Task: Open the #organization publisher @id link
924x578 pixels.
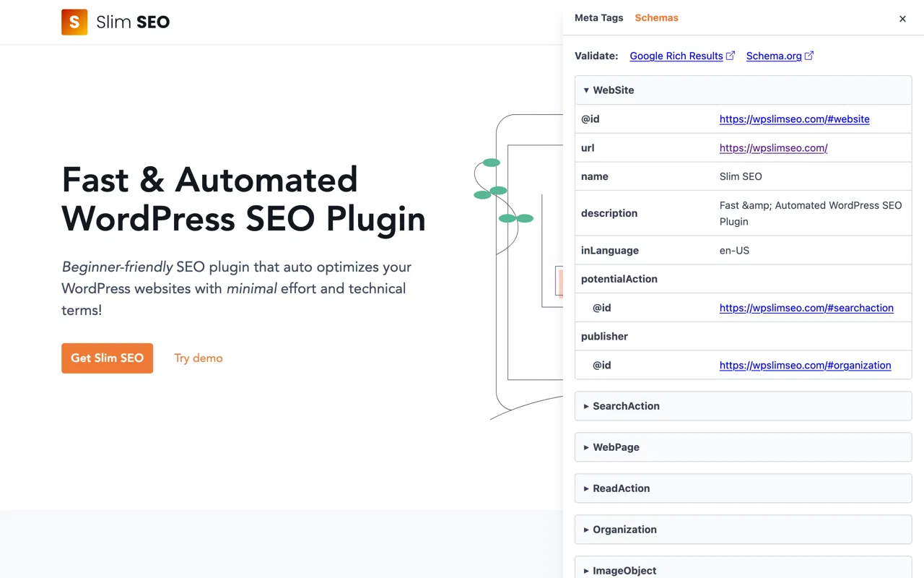Action: coord(805,366)
